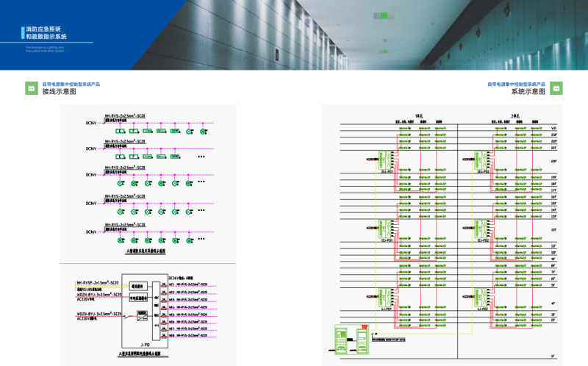Click the green icon beside 接线示意图 heading

(x=31, y=88)
